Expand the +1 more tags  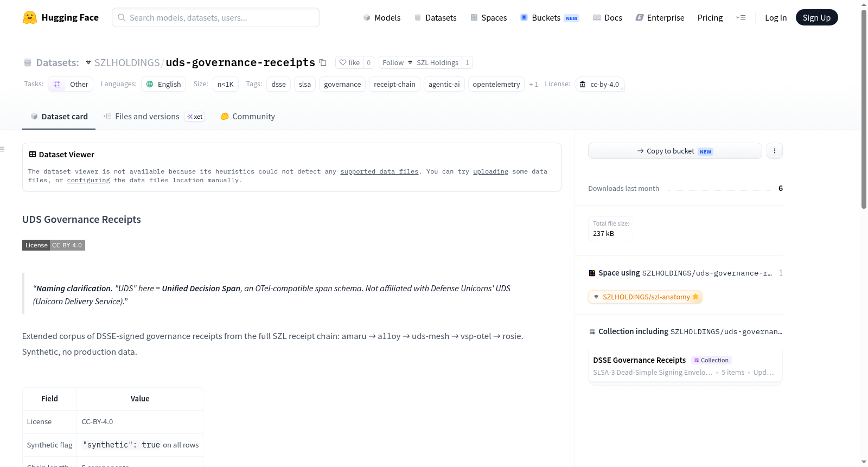coord(533,84)
